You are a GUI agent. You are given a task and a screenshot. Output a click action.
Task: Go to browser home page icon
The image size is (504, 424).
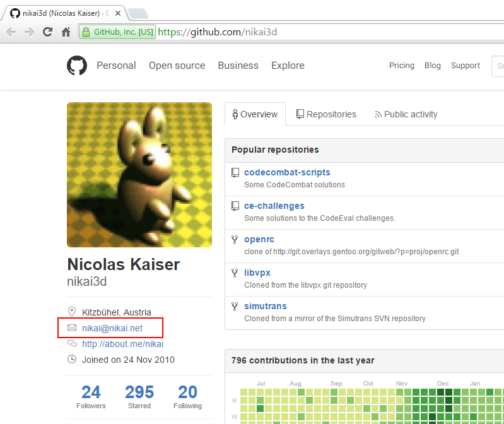66,32
